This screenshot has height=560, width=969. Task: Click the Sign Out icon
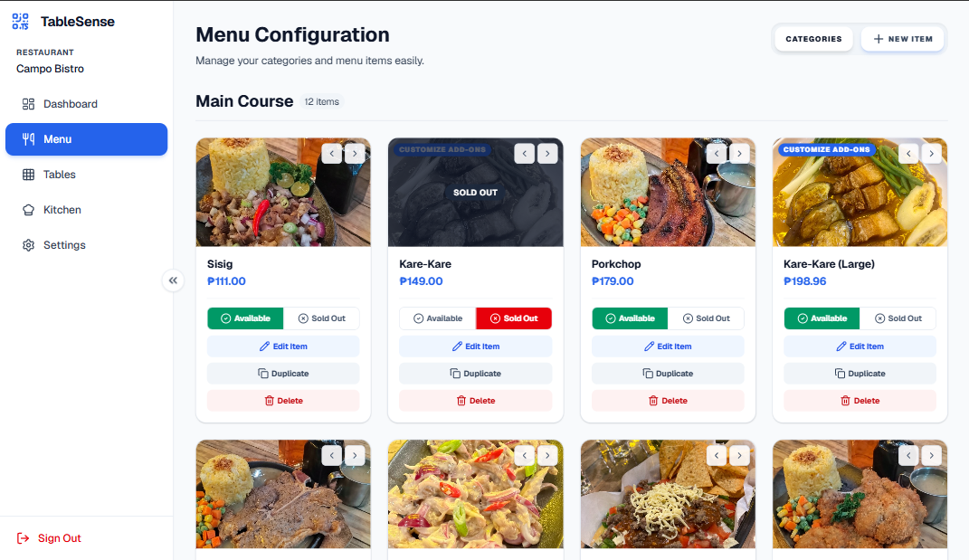(x=23, y=537)
